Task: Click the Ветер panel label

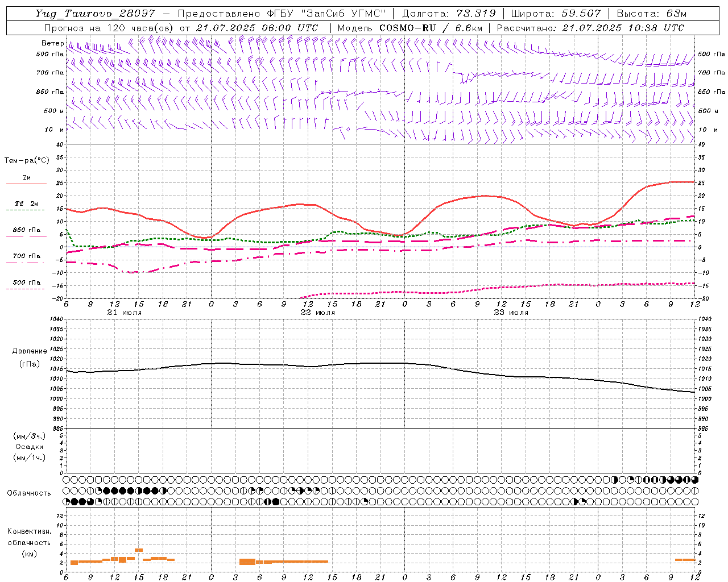Action: click(52, 43)
